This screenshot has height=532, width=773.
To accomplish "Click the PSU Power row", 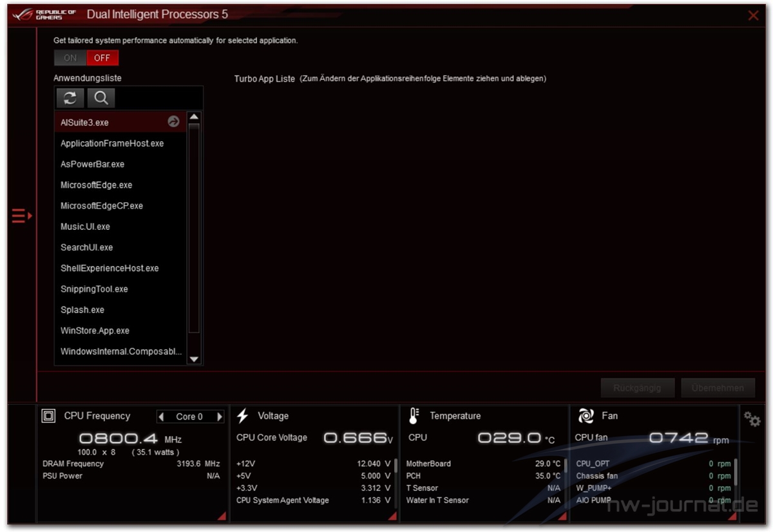I will click(131, 476).
